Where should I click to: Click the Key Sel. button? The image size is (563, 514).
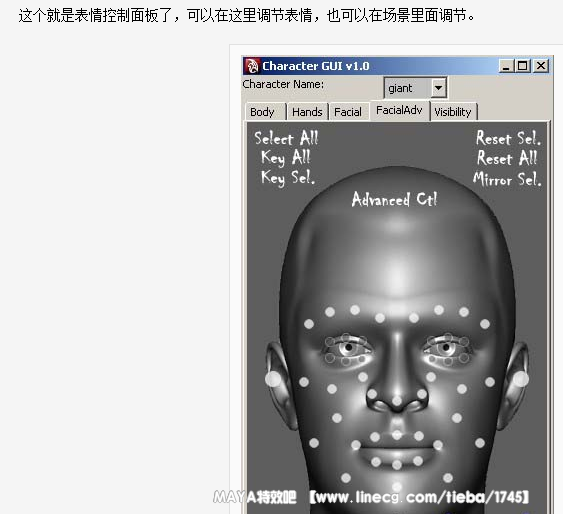(288, 178)
